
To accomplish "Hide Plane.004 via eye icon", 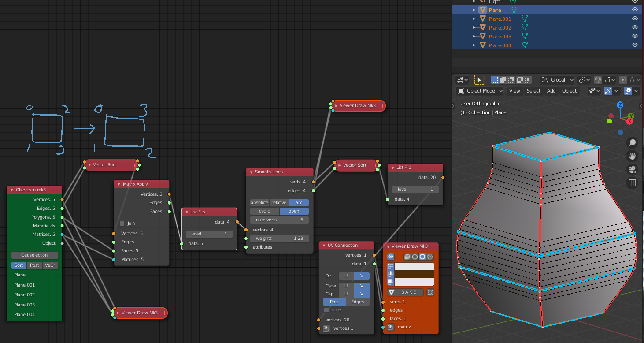I will [x=635, y=45].
